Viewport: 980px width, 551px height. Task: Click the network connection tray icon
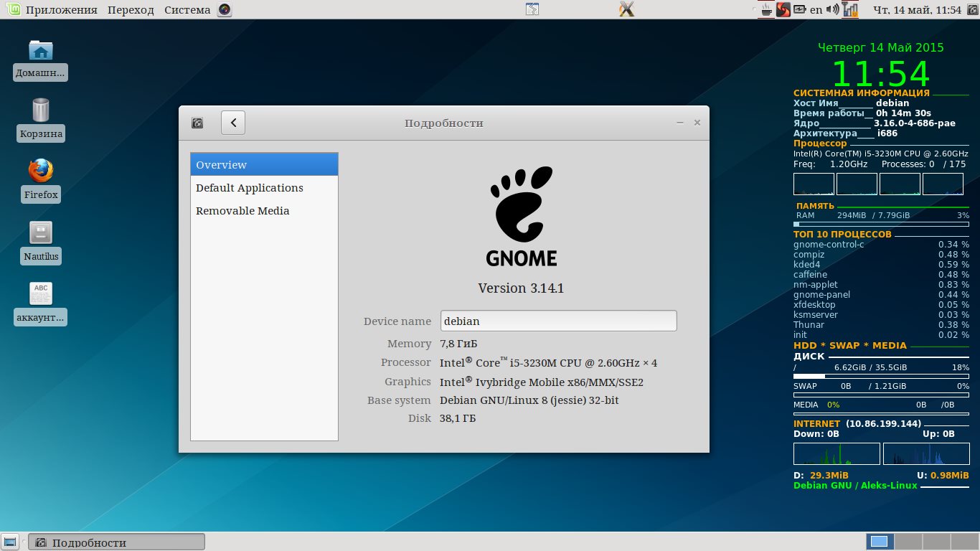pyautogui.click(x=850, y=10)
